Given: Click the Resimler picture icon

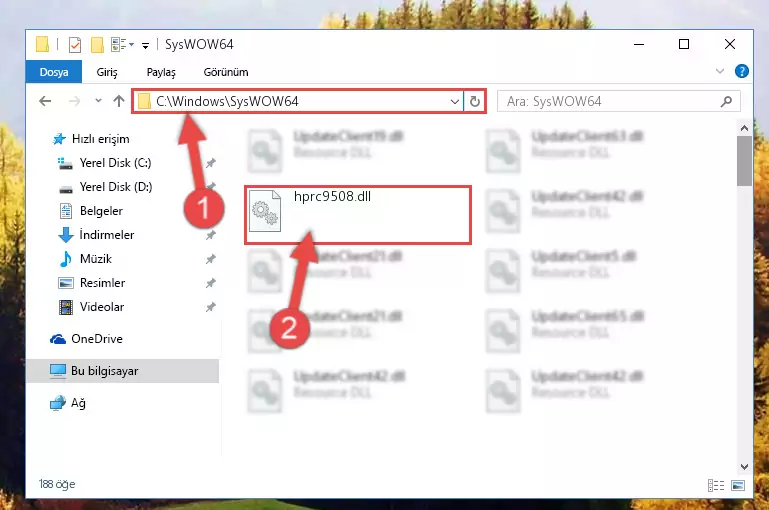Looking at the screenshot, I should (66, 283).
